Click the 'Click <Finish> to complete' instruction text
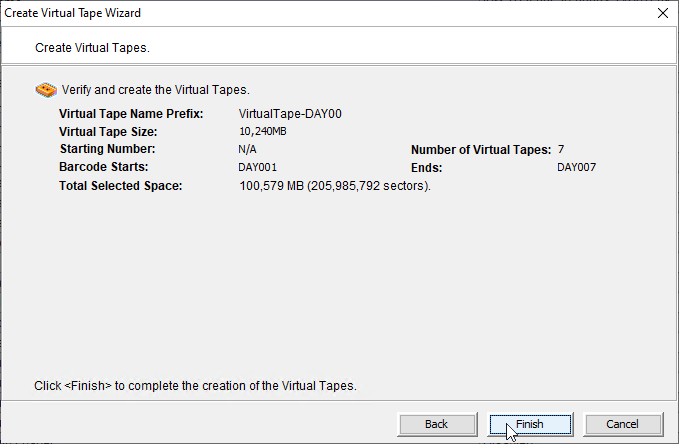This screenshot has width=679, height=444. 195,386
